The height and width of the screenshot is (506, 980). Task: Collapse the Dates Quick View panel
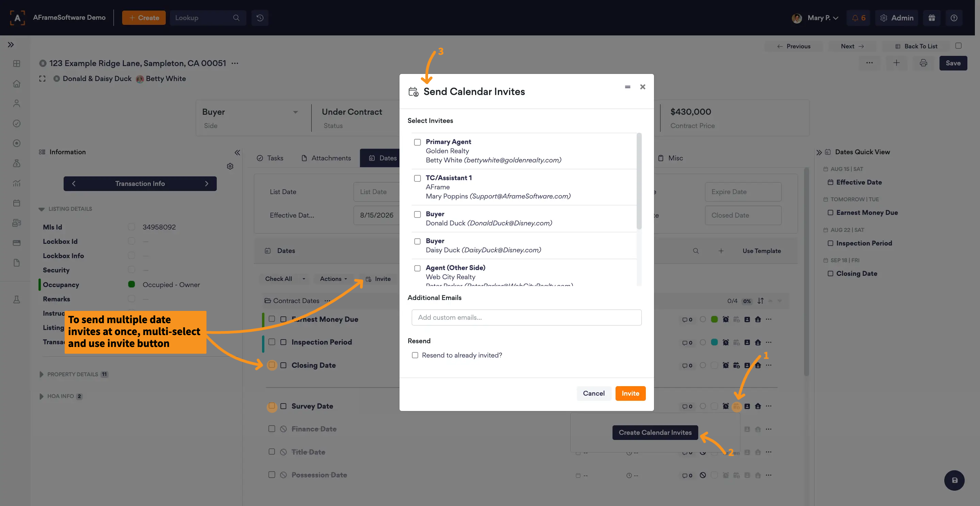(819, 153)
